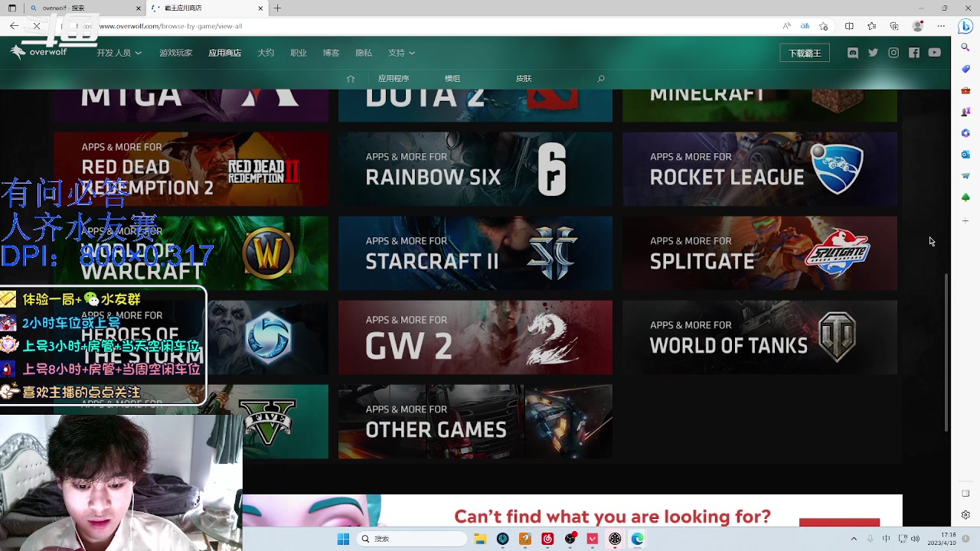Open Overwolf Instagram icon link
Image resolution: width=980 pixels, height=551 pixels.
click(x=893, y=53)
